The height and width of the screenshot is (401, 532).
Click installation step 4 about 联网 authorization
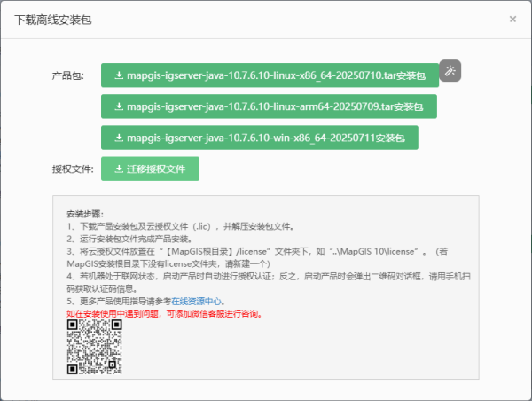266,277
